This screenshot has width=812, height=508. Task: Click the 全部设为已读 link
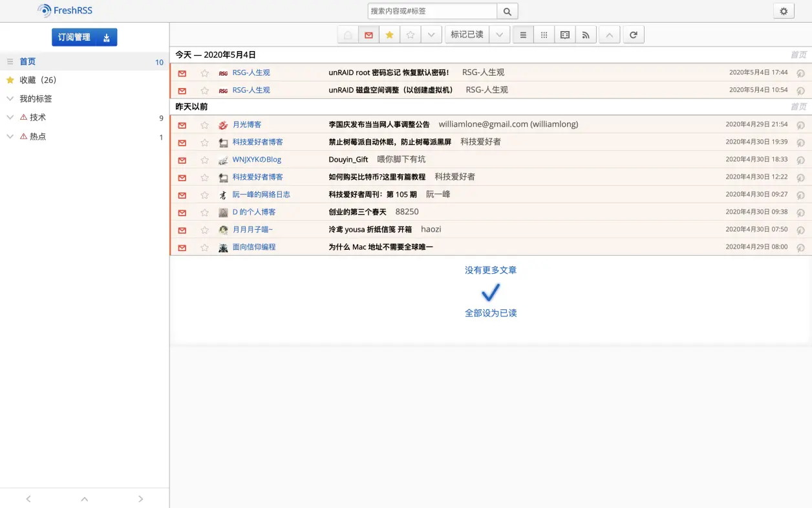click(491, 313)
